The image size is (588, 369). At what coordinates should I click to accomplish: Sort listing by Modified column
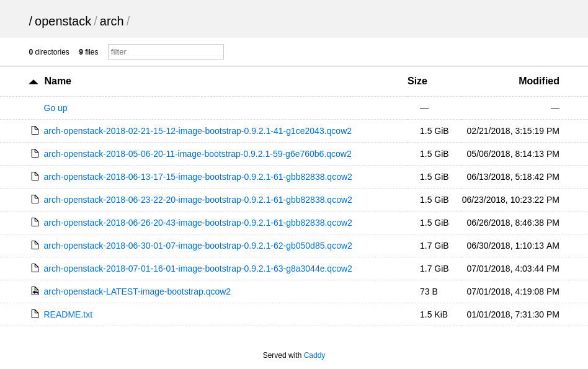click(539, 81)
